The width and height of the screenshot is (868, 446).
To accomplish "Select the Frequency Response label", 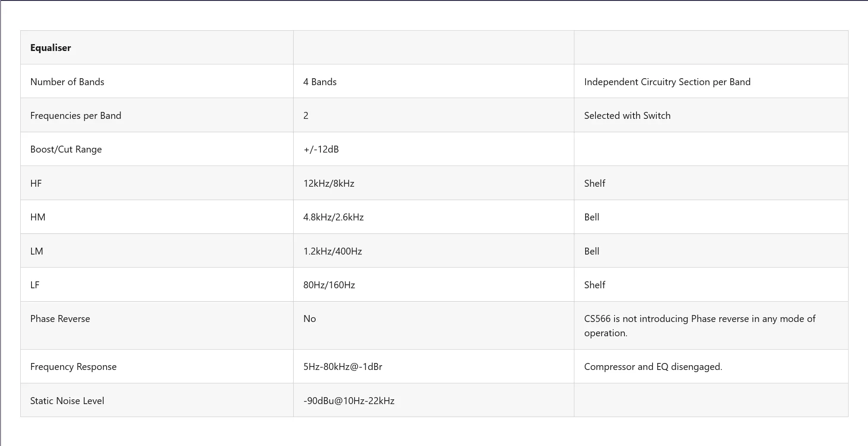I will click(x=73, y=367).
